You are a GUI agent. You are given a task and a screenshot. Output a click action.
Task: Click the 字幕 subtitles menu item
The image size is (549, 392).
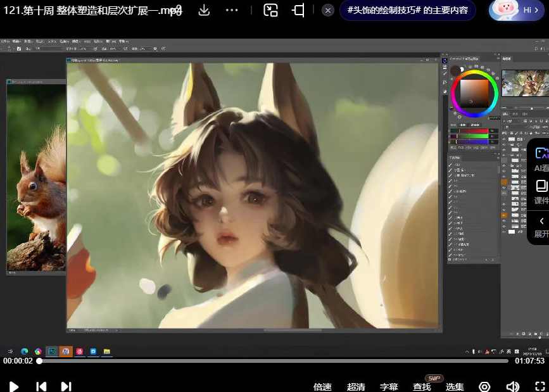point(389,386)
